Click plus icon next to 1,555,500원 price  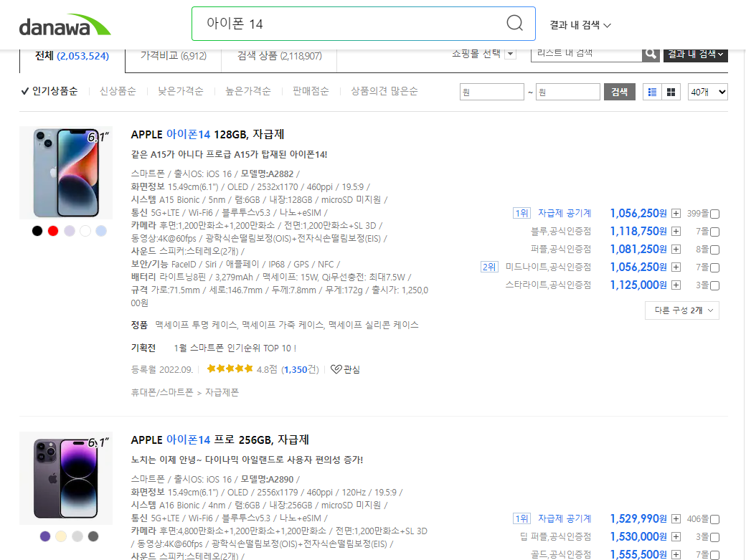[676, 555]
